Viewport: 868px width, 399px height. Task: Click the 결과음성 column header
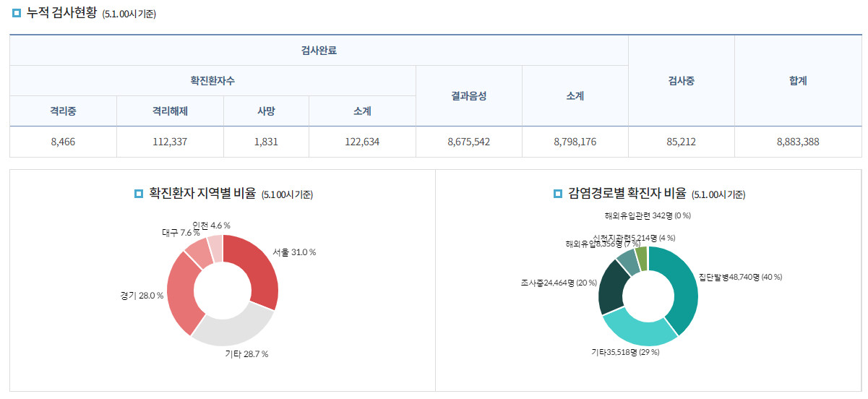pos(468,96)
